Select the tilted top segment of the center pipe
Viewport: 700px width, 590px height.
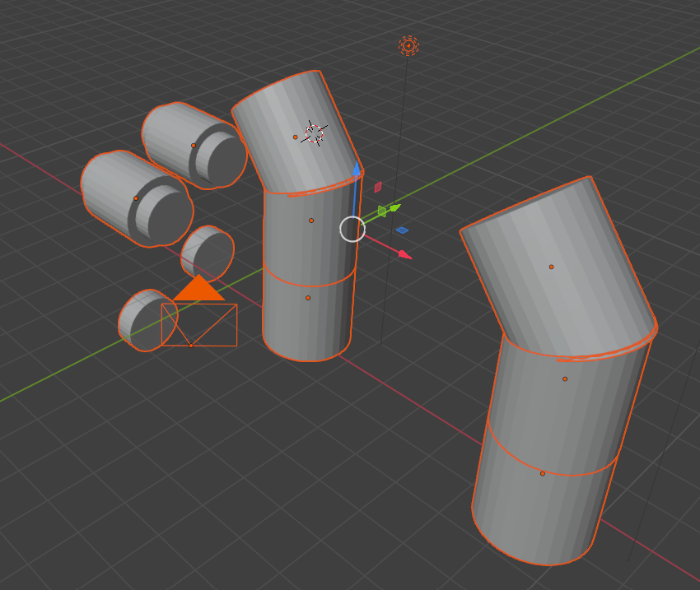click(x=296, y=132)
